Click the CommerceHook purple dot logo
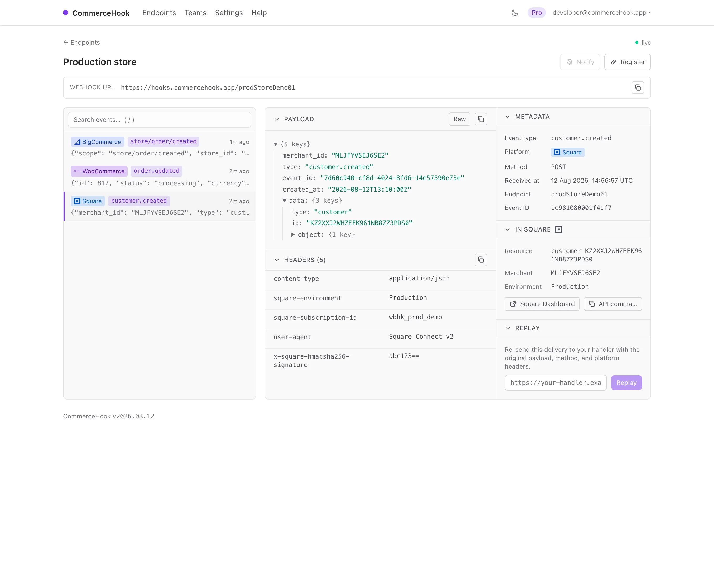Screen dimensions: 714x588 pyautogui.click(x=66, y=13)
